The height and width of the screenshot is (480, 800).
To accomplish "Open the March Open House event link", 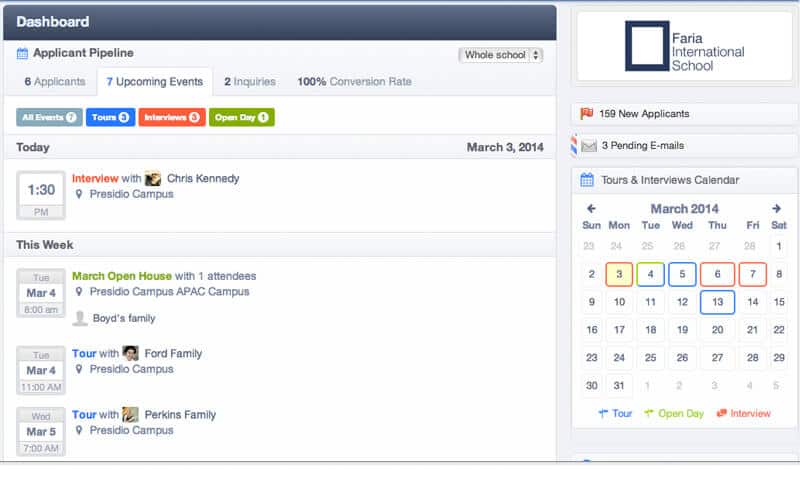I will pyautogui.click(x=121, y=276).
